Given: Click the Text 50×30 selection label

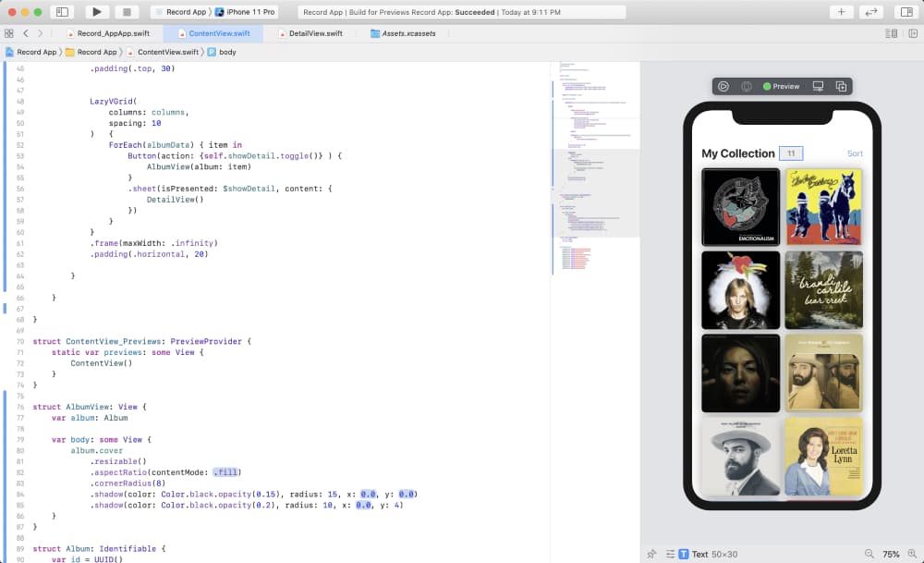Looking at the screenshot, I should [x=709, y=554].
